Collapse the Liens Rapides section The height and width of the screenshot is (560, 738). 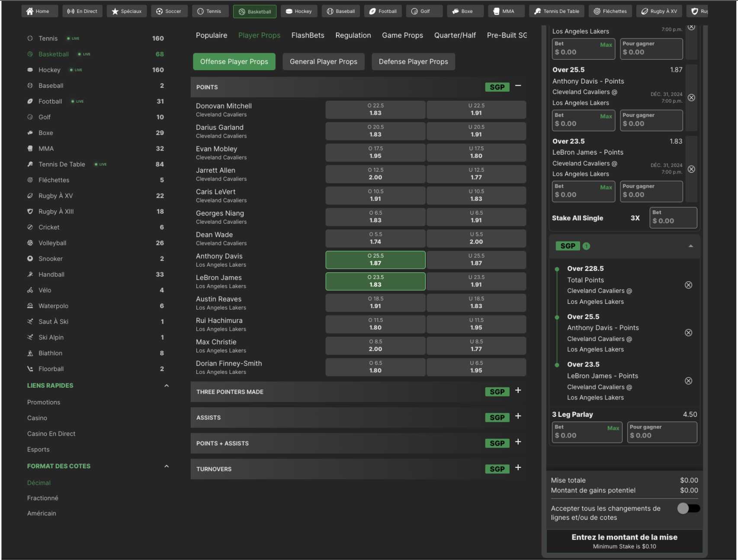(x=167, y=386)
